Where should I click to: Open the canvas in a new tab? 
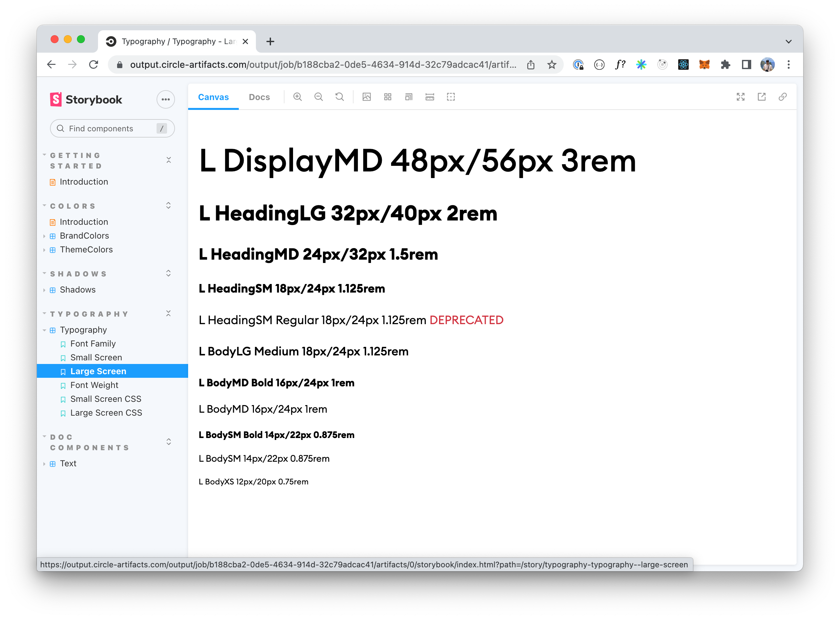[x=761, y=97]
